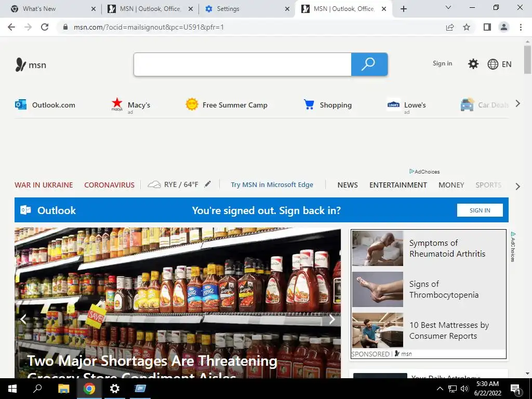Expand shortcuts row with right chevron
This screenshot has width=532, height=399.
pyautogui.click(x=518, y=104)
